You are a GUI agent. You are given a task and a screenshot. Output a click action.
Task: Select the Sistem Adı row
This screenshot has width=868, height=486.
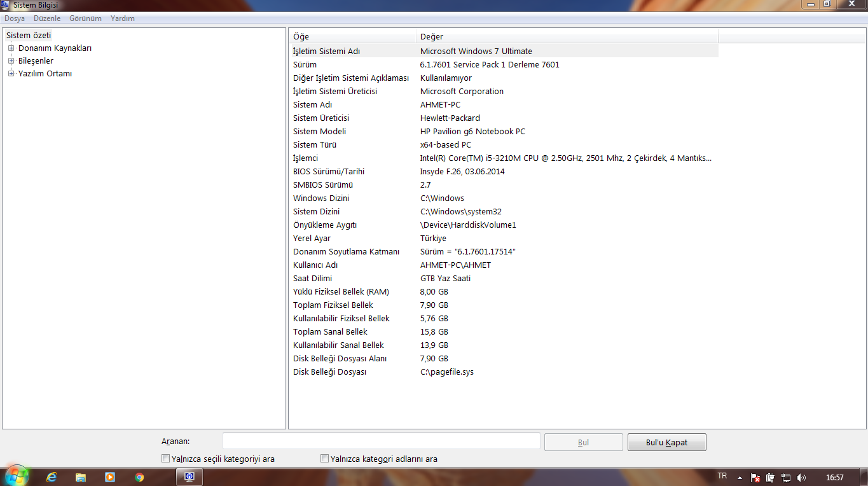(x=504, y=105)
